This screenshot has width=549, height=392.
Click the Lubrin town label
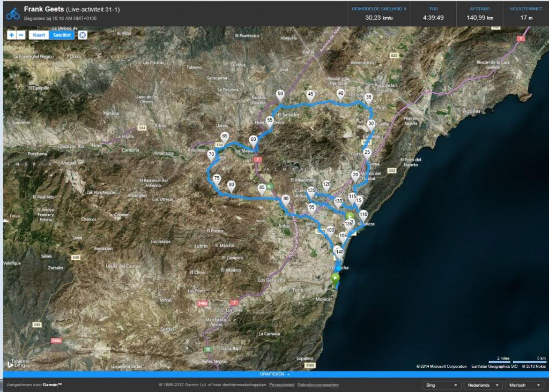(x=201, y=246)
